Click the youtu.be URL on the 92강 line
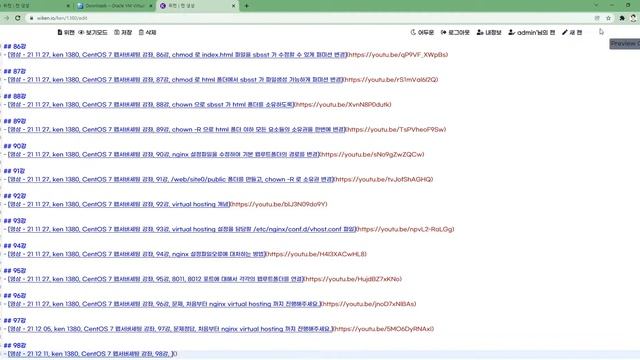 tap(279, 204)
